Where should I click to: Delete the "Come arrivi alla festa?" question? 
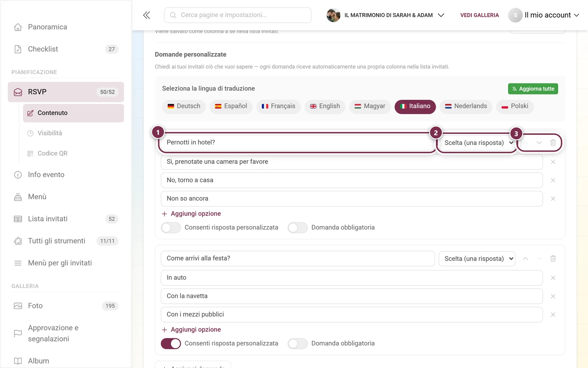pyautogui.click(x=553, y=258)
